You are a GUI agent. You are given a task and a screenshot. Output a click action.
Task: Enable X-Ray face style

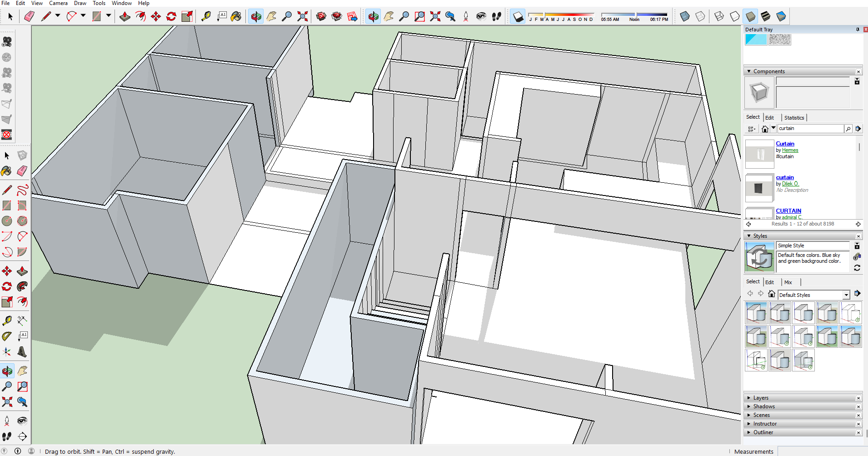685,17
